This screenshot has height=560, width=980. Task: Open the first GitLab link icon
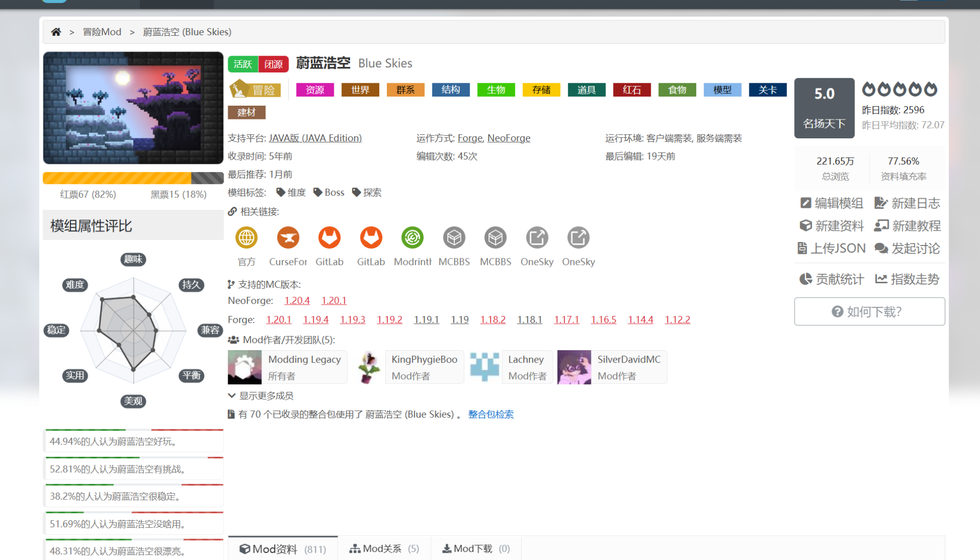point(329,237)
